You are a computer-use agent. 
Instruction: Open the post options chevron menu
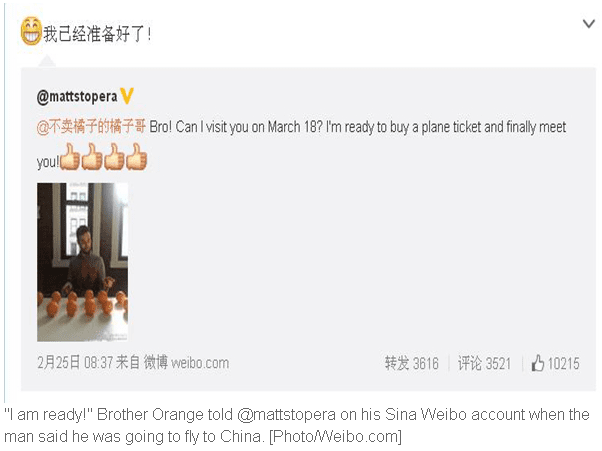tap(588, 24)
